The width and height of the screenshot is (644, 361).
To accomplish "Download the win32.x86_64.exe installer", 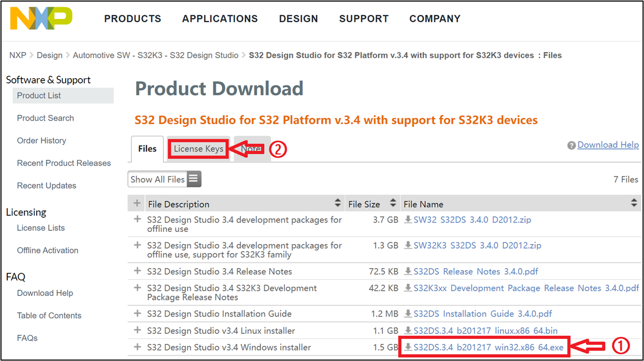I will [489, 347].
